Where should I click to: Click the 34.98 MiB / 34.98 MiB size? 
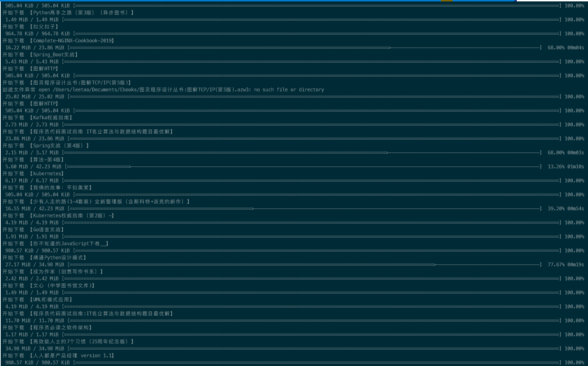click(35, 349)
